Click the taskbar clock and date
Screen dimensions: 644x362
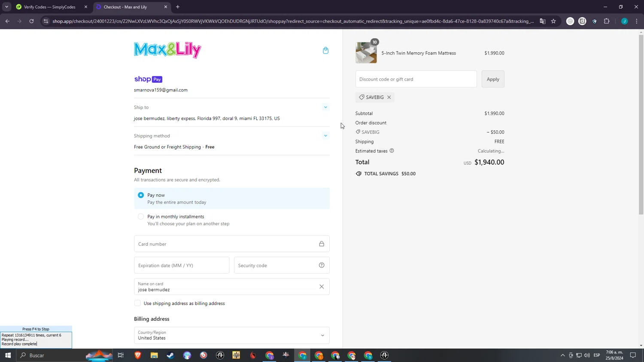pyautogui.click(x=615, y=355)
